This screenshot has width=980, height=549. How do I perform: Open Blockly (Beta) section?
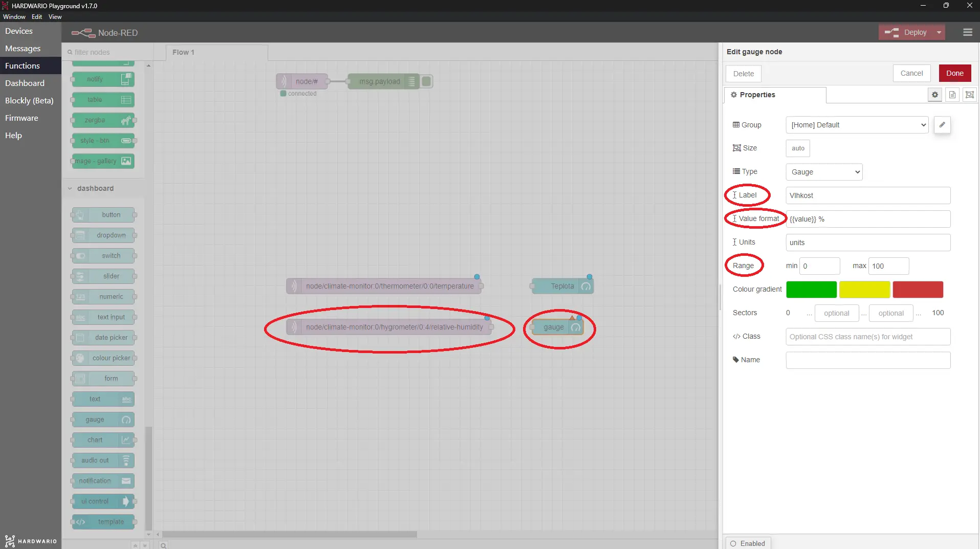coord(31,101)
